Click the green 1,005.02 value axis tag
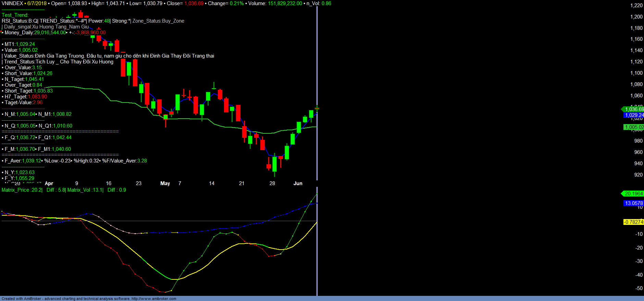 point(634,127)
